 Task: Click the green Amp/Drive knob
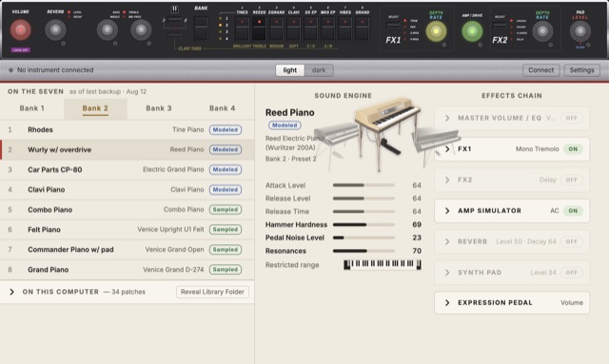point(472,31)
